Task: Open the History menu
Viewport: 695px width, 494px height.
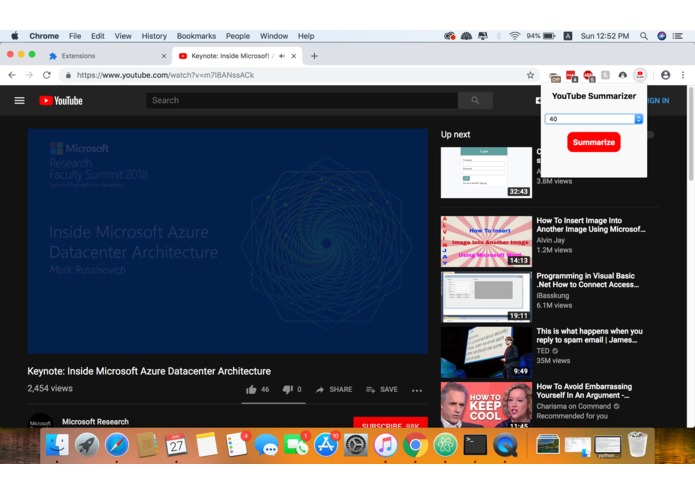Action: point(154,36)
